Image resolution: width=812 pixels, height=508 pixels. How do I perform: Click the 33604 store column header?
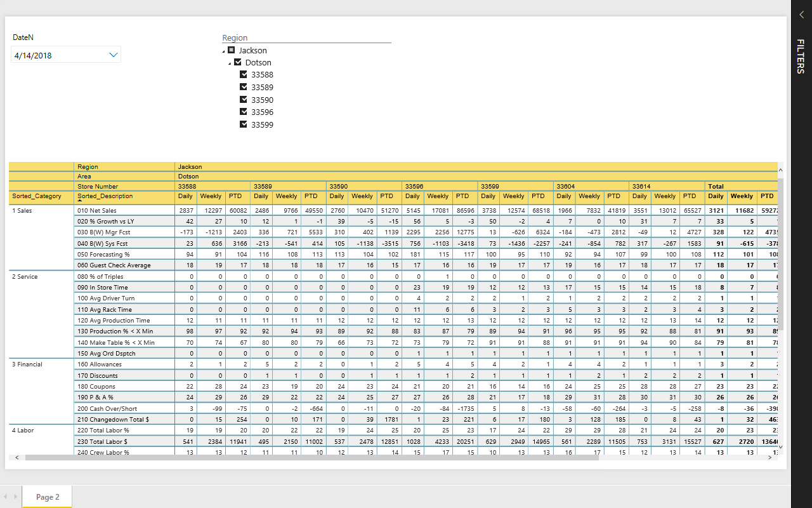coord(567,186)
